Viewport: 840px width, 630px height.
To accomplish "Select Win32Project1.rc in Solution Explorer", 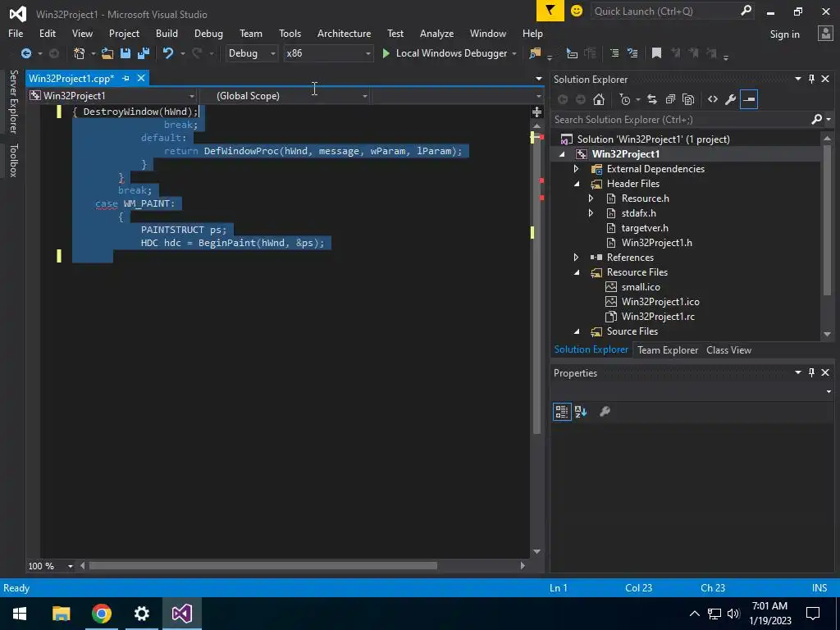I will coord(658,317).
